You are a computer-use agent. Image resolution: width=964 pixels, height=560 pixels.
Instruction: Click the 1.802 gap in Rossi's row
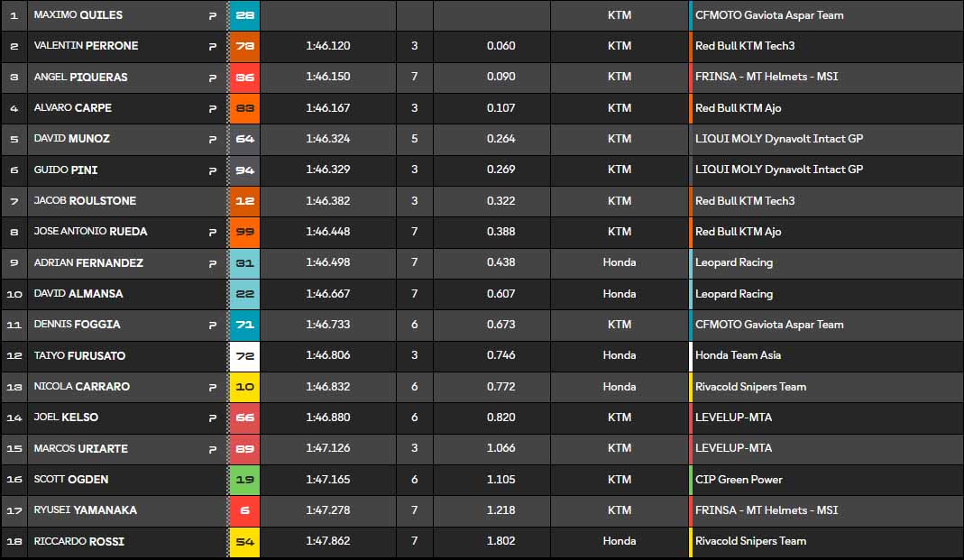pyautogui.click(x=500, y=541)
